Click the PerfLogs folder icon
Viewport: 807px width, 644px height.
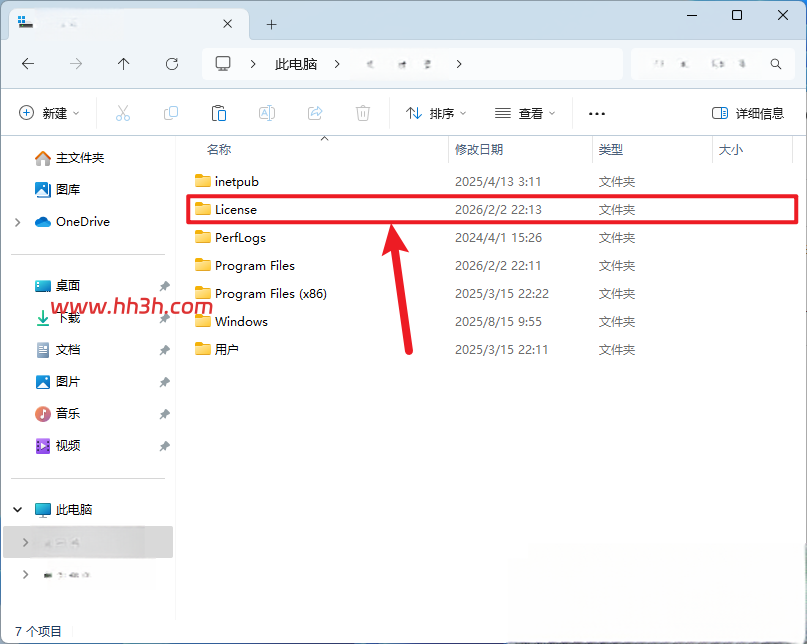click(203, 237)
